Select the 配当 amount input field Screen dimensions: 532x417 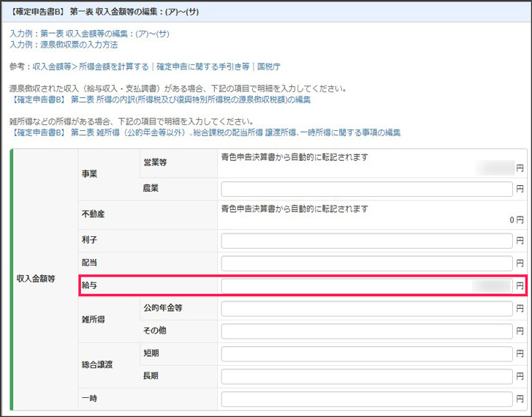pos(367,263)
